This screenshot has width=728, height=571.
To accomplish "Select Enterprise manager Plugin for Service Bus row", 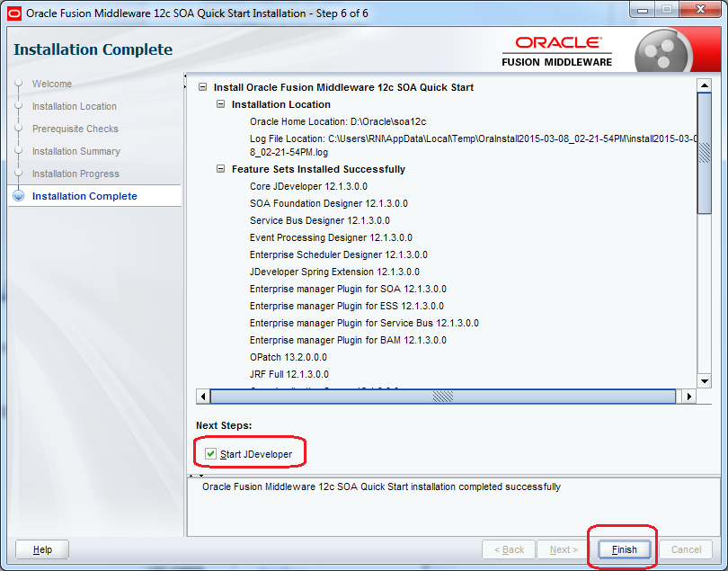I will [x=364, y=323].
